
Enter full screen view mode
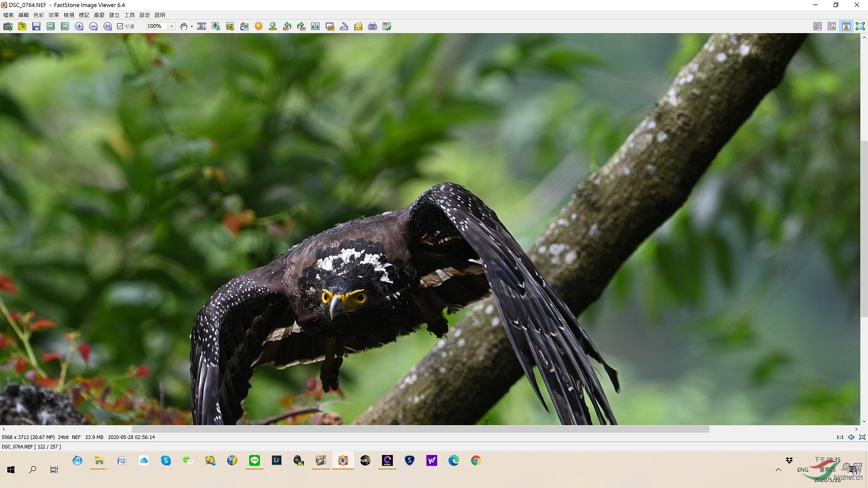860,26
